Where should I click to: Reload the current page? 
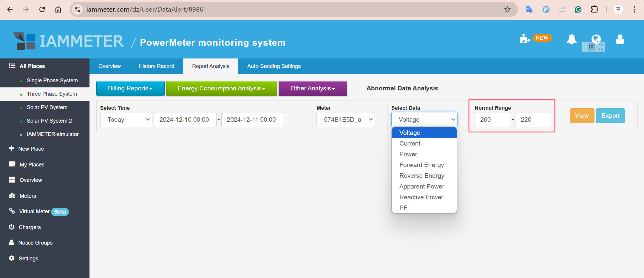pyautogui.click(x=42, y=10)
